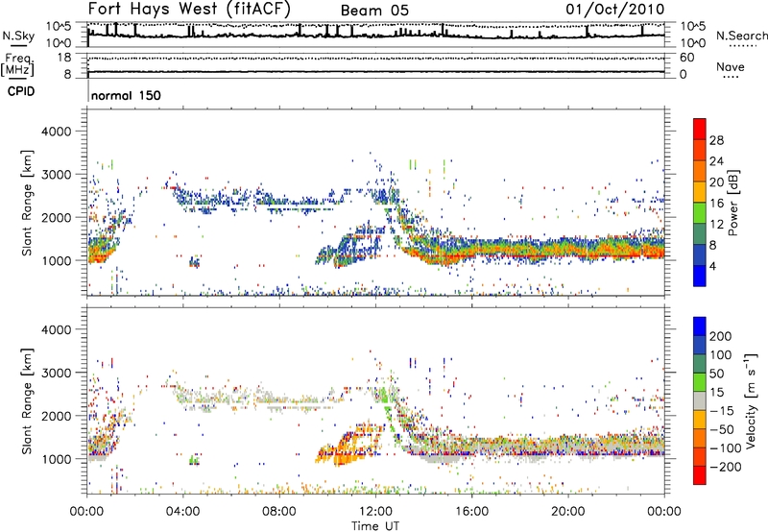The width and height of the screenshot is (768, 532).
Task: Click the 'Power [dB]' colorbar title
Action: tap(732, 203)
